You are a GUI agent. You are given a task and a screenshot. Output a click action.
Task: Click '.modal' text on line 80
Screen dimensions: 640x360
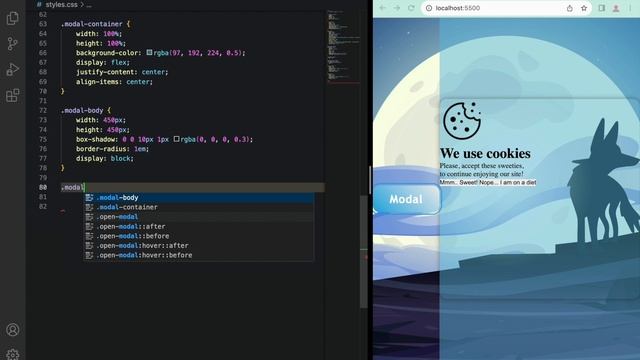pyautogui.click(x=72, y=187)
